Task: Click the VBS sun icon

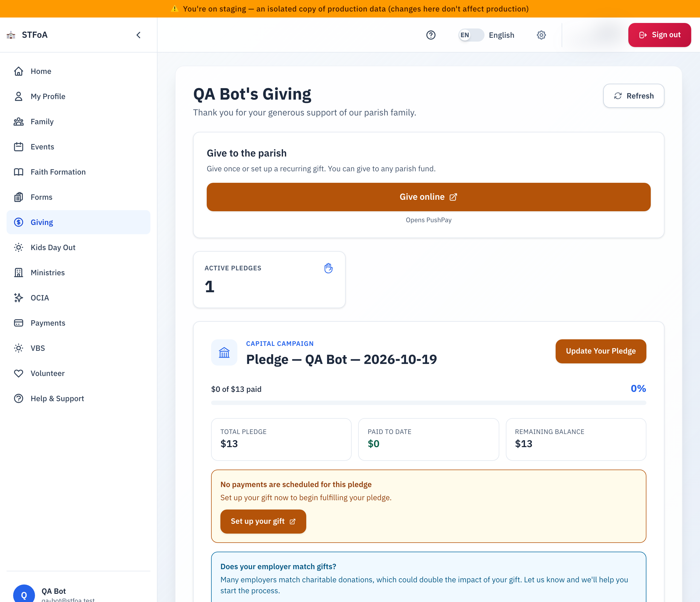Action: click(19, 348)
